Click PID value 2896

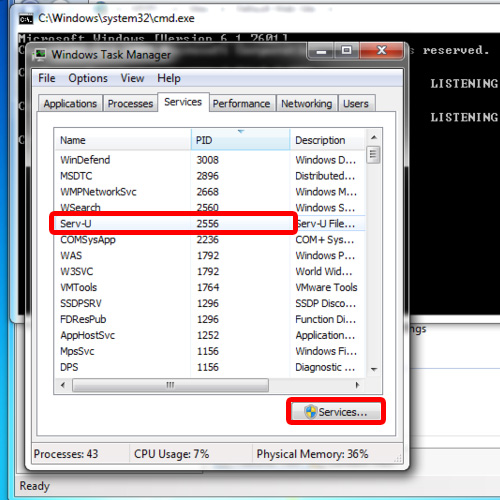[x=207, y=176]
